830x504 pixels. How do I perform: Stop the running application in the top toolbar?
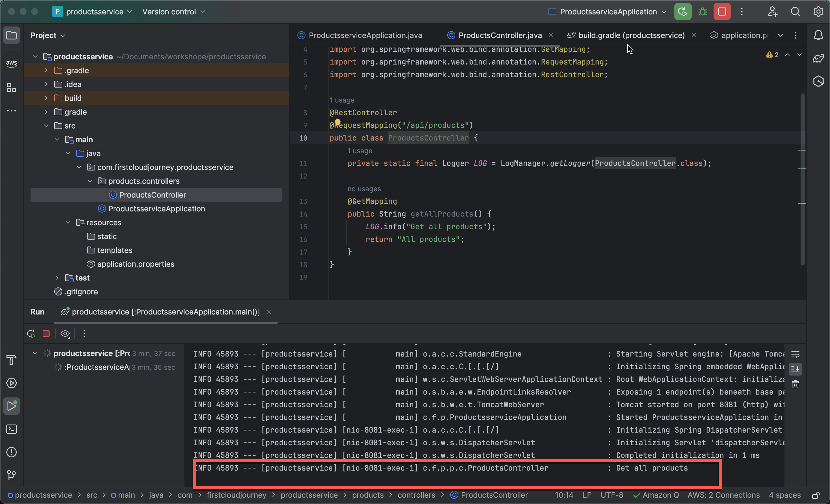point(722,12)
